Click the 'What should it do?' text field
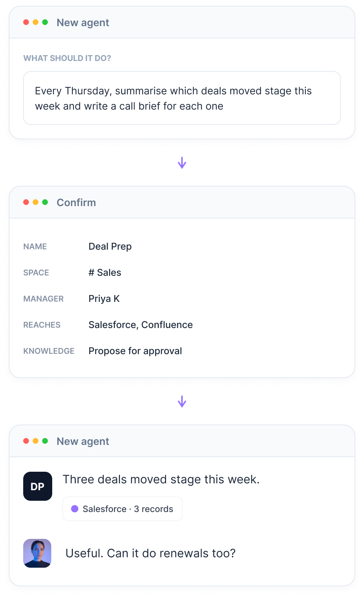 tap(182, 98)
